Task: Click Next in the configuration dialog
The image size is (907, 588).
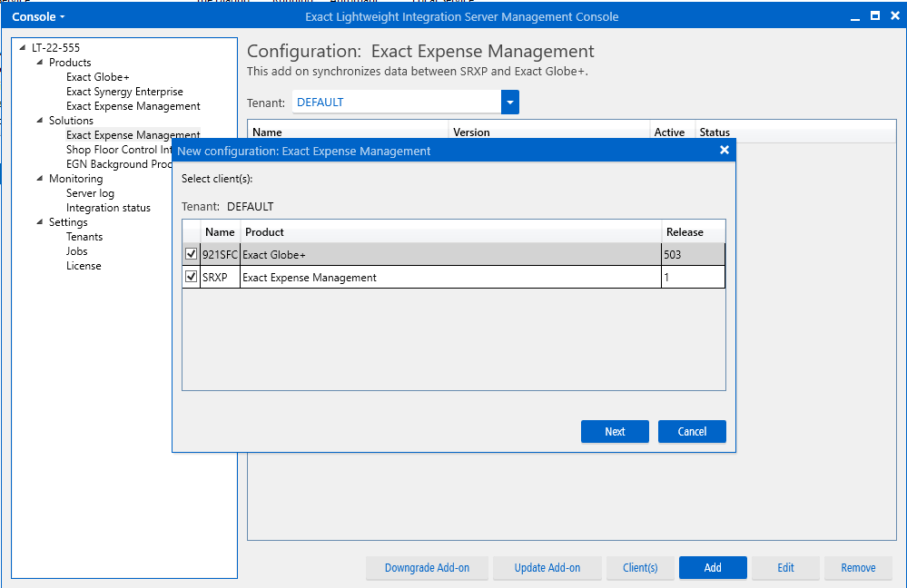Action: 615,432
